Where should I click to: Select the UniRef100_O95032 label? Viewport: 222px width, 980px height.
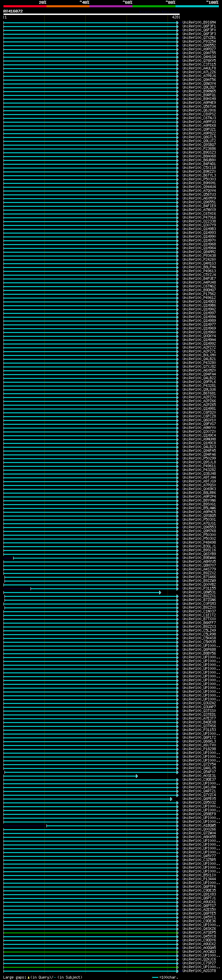pyautogui.click(x=199, y=802)
